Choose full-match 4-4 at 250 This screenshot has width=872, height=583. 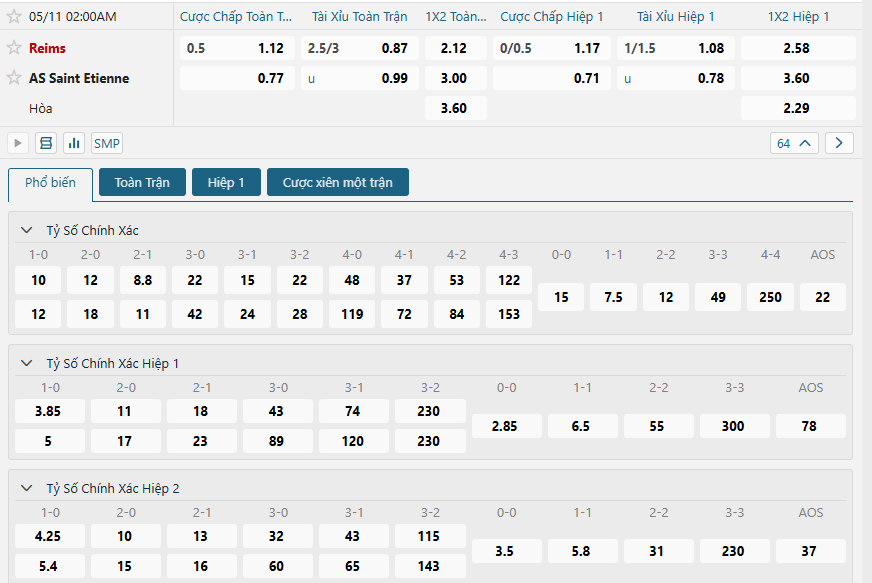(770, 297)
